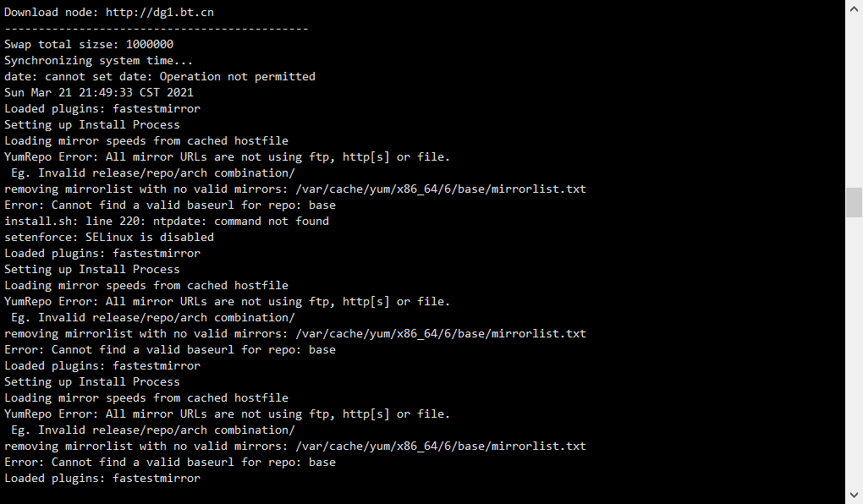
Task: Click "Setting up Install Process" below setenforce line
Action: [x=91, y=269]
